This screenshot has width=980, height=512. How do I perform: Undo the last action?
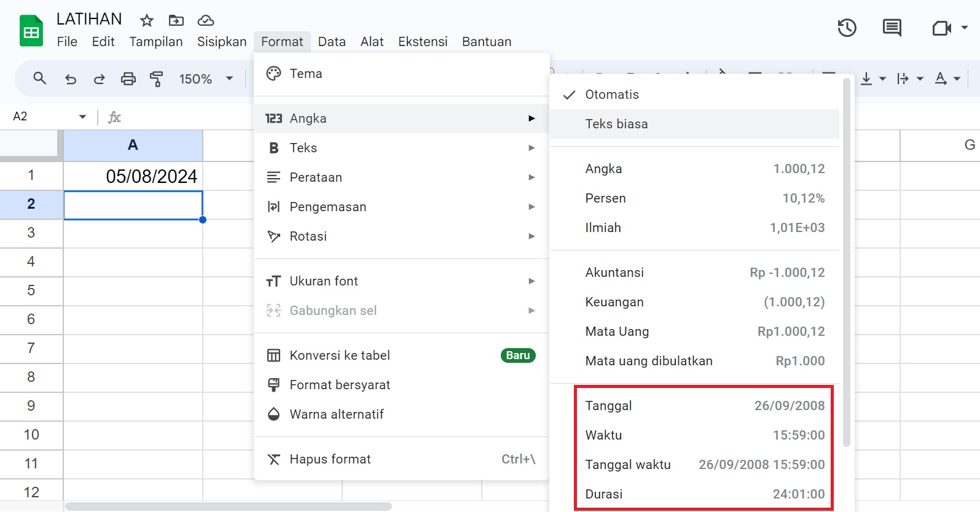point(71,79)
